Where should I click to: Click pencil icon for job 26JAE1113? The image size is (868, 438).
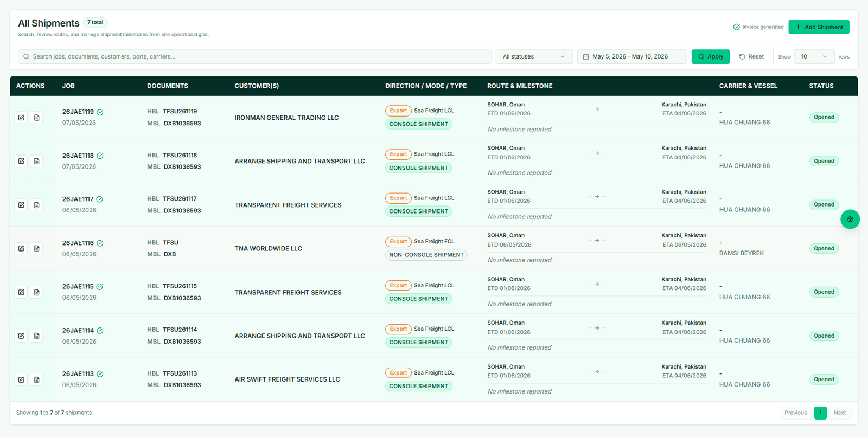click(x=21, y=379)
